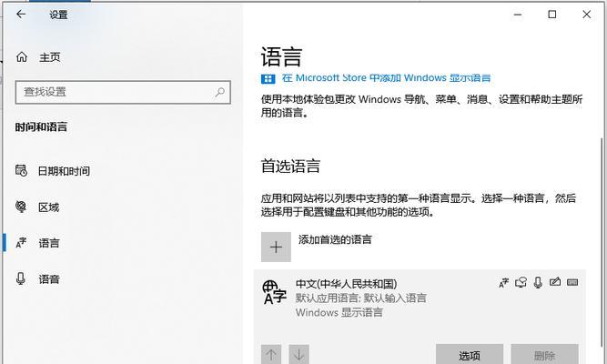The width and height of the screenshot is (607, 364).
Task: Click the vertical scrollbar on the right
Action: point(602,240)
